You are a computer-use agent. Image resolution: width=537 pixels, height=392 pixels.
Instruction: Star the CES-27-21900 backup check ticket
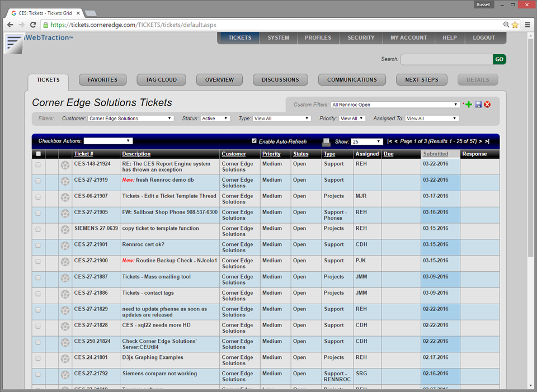pos(65,262)
